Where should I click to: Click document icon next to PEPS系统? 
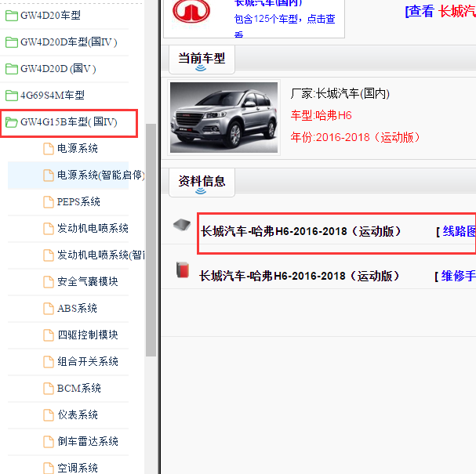(x=49, y=202)
